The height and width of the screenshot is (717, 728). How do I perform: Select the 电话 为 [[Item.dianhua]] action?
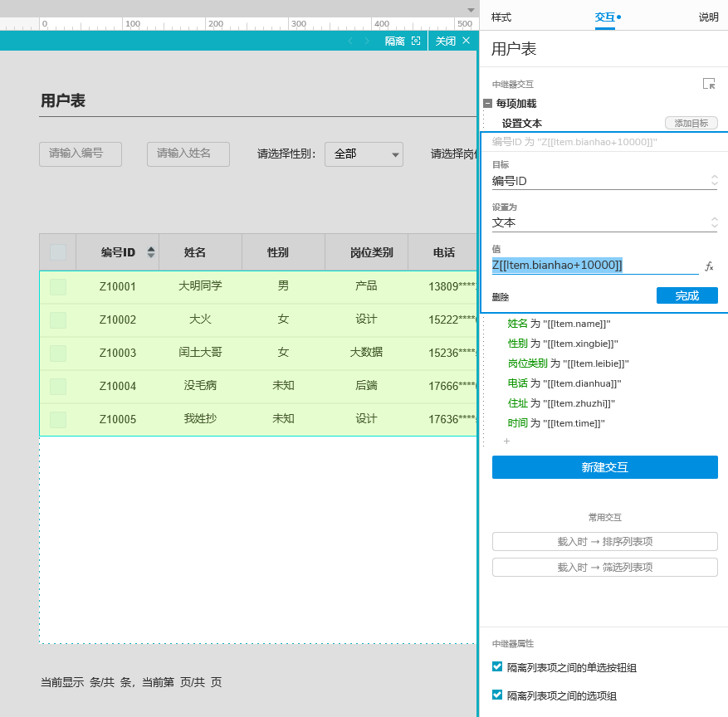tap(564, 383)
